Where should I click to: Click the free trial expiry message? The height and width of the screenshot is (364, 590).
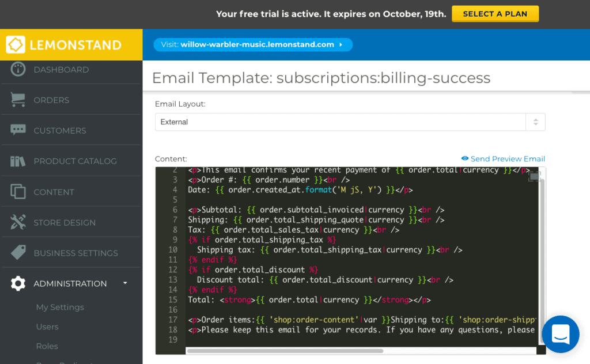pos(331,14)
